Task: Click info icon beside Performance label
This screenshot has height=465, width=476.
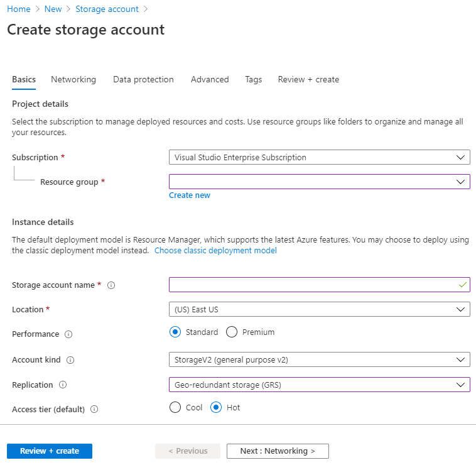Action: click(68, 334)
